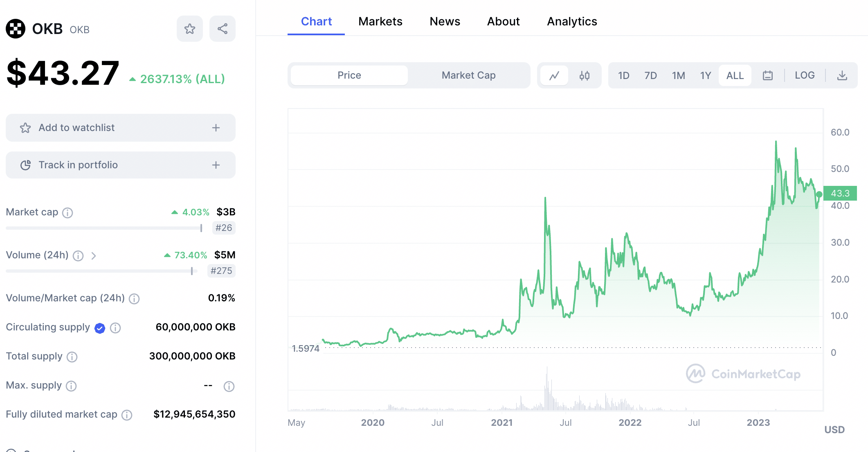Download chart data icon
Viewport: 868px width, 452px height.
(842, 75)
